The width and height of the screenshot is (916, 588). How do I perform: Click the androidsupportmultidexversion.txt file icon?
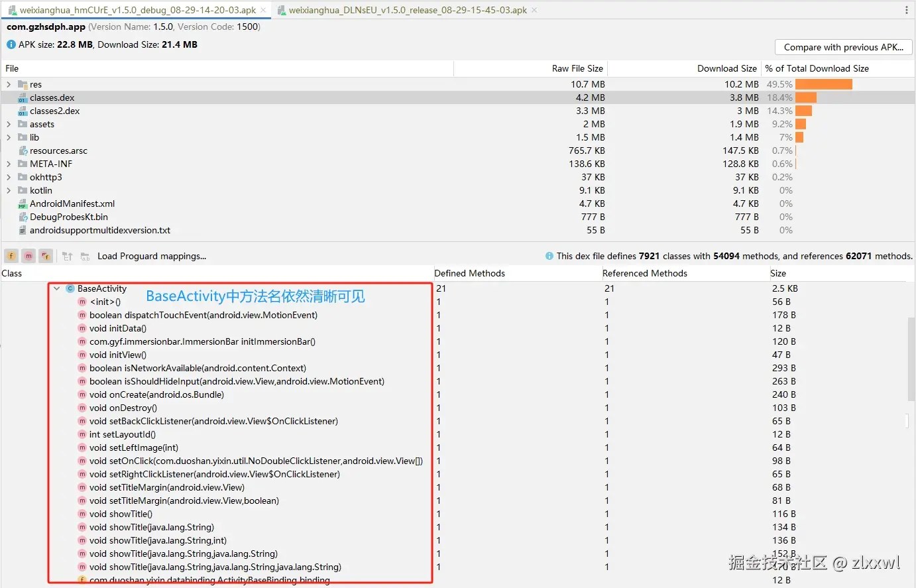tap(23, 230)
